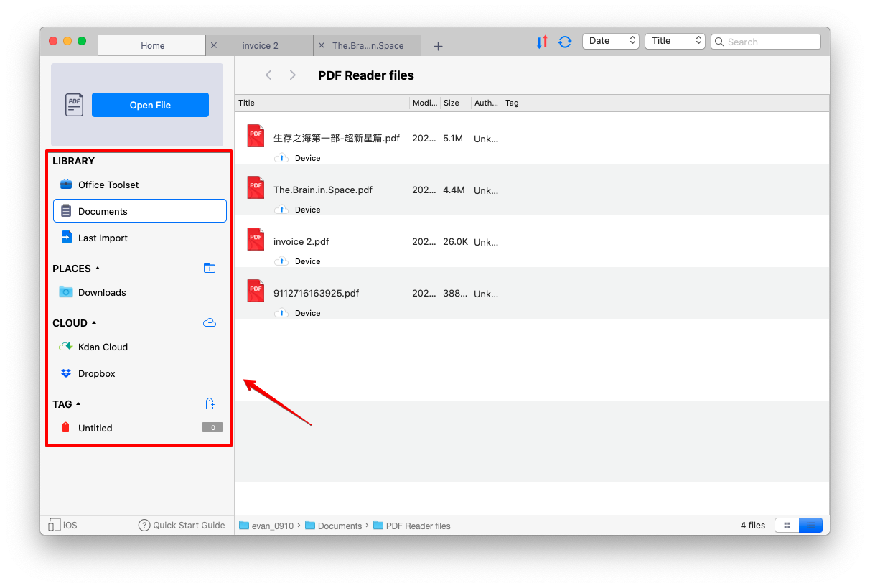This screenshot has height=588, width=870.
Task: Sort by the Tag column header
Action: (x=665, y=103)
